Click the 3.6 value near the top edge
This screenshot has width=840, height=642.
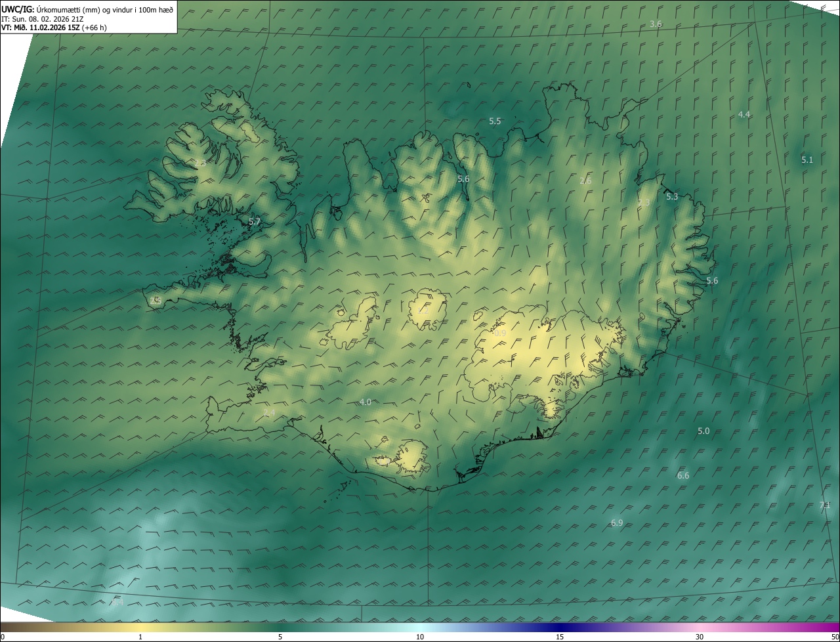(x=656, y=24)
